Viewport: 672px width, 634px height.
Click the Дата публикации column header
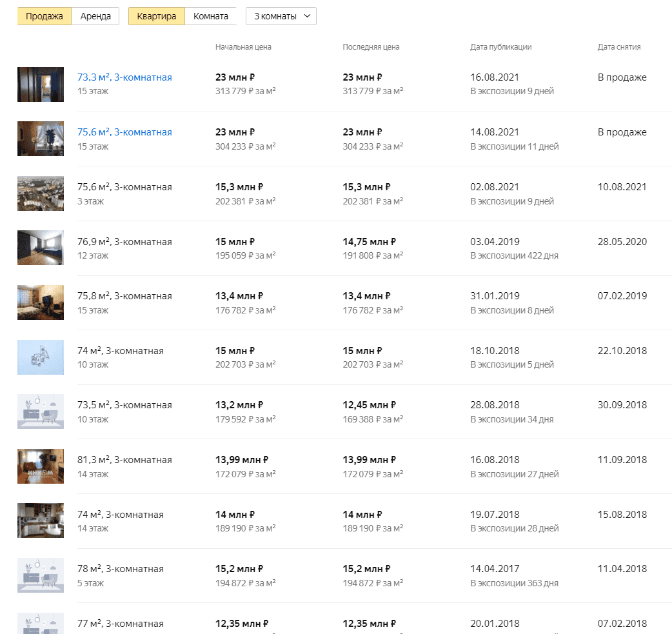(501, 46)
